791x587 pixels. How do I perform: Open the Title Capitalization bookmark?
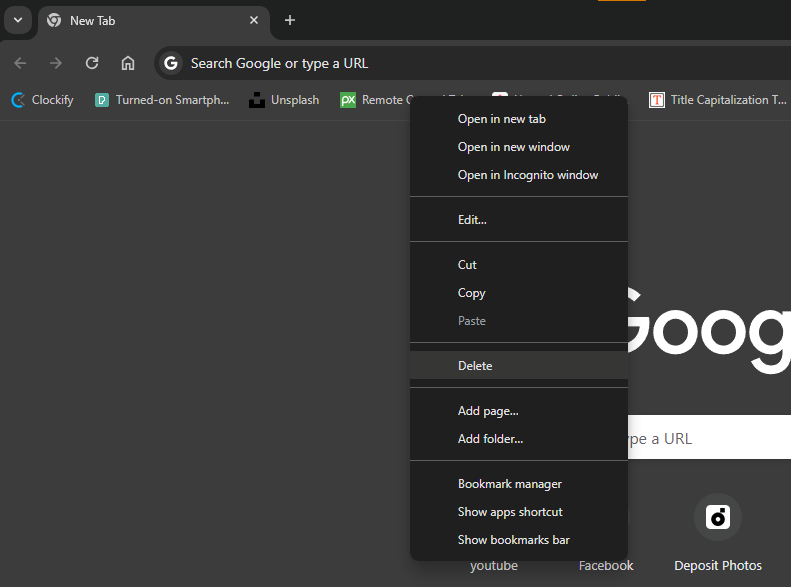(x=717, y=100)
